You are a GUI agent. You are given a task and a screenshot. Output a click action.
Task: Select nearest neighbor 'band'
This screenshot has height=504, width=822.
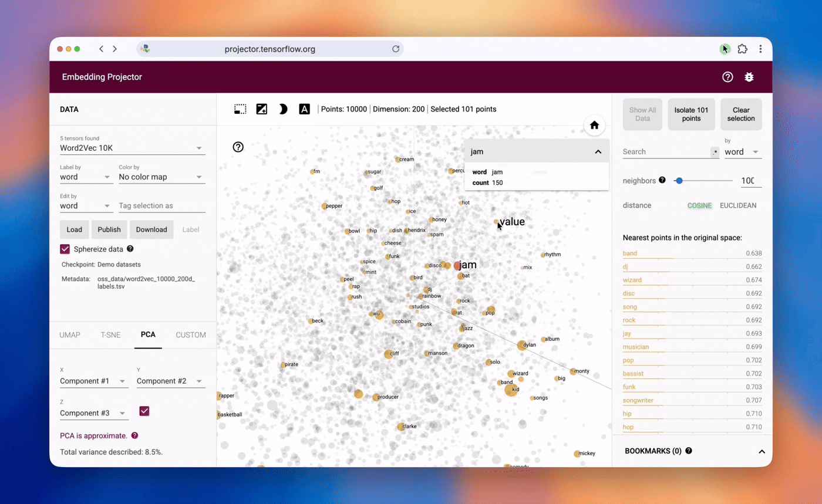(692, 254)
